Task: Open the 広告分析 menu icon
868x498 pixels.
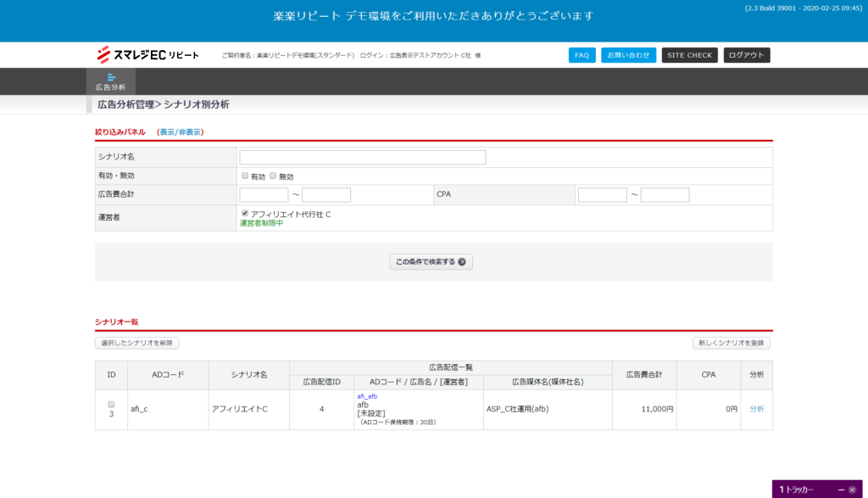Action: click(x=110, y=81)
